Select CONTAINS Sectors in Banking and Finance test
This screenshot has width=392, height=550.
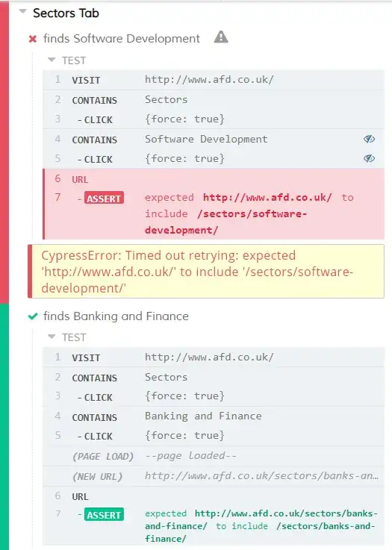214,378
